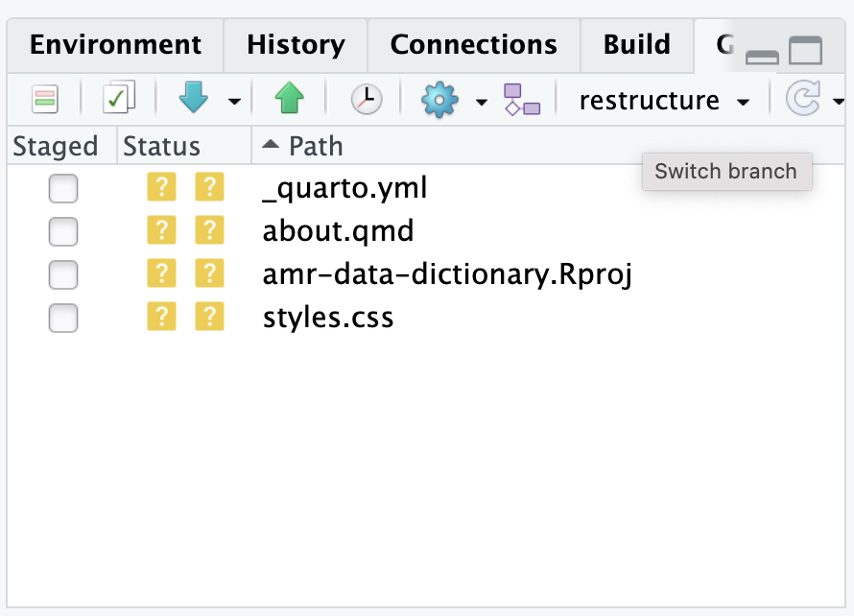Click the Commit checkmark icon

(x=119, y=98)
